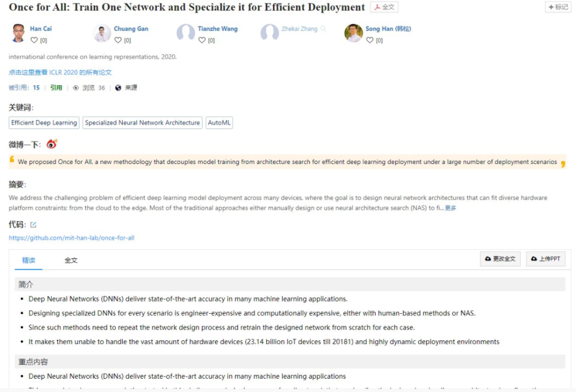
Task: Click the Efficient Deep Learning keyword tag
Action: pyautogui.click(x=44, y=123)
